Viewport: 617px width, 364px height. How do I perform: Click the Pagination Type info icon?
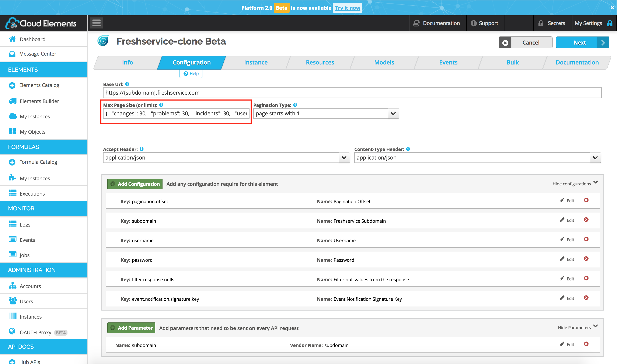[295, 105]
